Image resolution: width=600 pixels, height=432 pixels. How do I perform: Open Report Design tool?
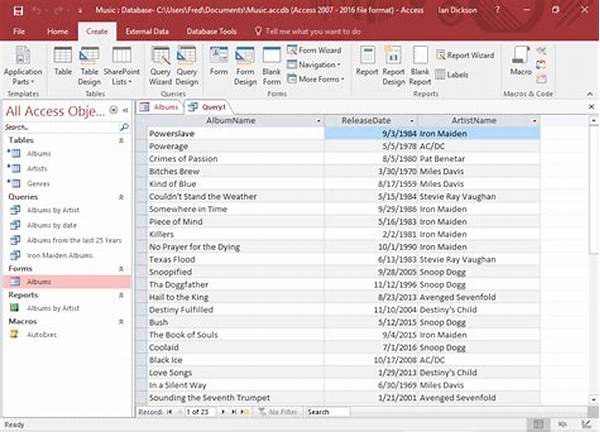[x=393, y=66]
